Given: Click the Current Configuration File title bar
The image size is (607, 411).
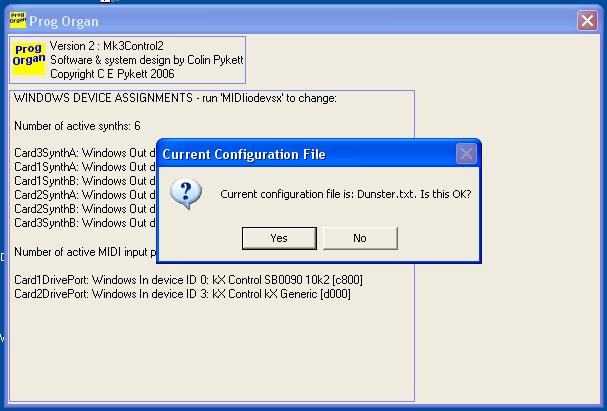Looking at the screenshot, I should (x=300, y=154).
